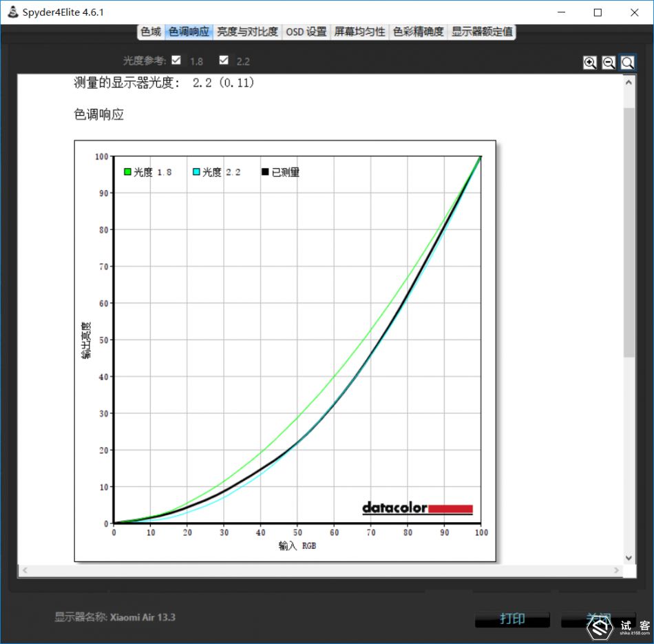The height and width of the screenshot is (644, 654).
Task: Uncheck the 1.8 gamma reference checkbox
Action: 176,61
